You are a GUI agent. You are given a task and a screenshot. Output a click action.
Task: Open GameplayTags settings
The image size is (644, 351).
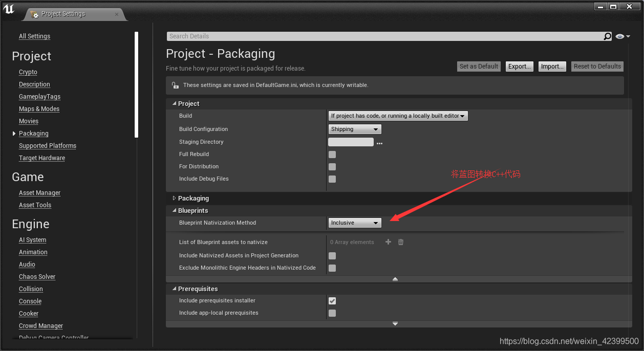(x=39, y=97)
